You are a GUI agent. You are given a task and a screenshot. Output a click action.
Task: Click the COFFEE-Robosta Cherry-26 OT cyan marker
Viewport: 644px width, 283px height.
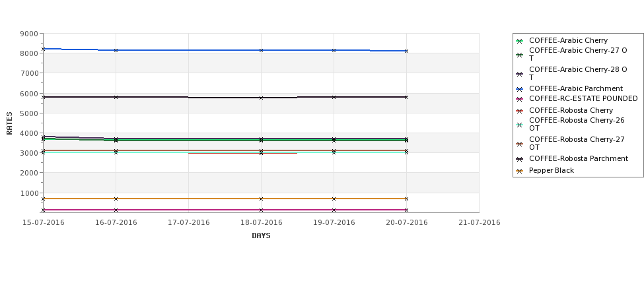(x=520, y=125)
